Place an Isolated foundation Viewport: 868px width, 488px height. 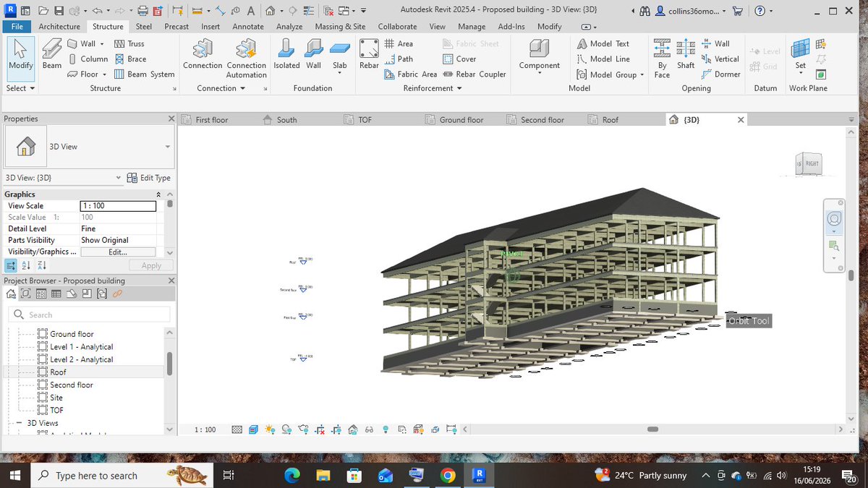pos(286,53)
